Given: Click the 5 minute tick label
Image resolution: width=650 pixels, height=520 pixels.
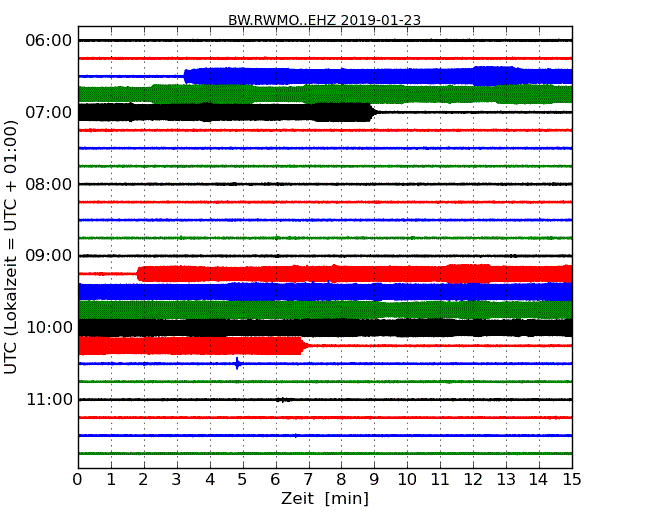Looking at the screenshot, I should point(243,480).
